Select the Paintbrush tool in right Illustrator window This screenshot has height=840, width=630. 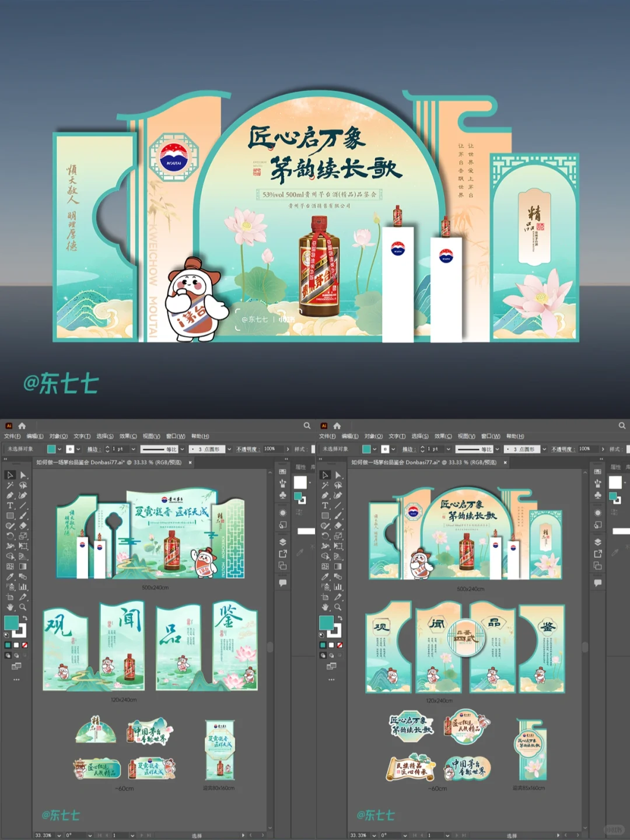338,516
